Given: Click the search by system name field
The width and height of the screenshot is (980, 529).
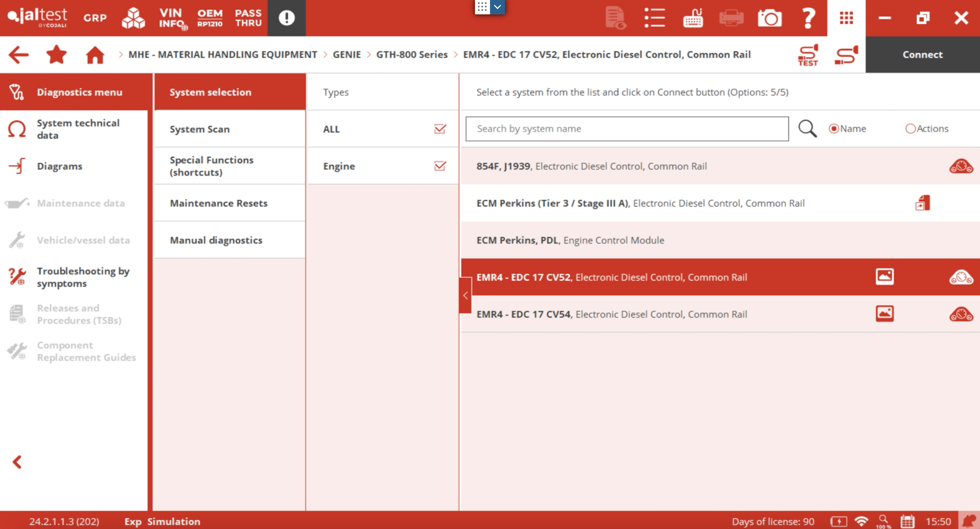Looking at the screenshot, I should pos(627,129).
